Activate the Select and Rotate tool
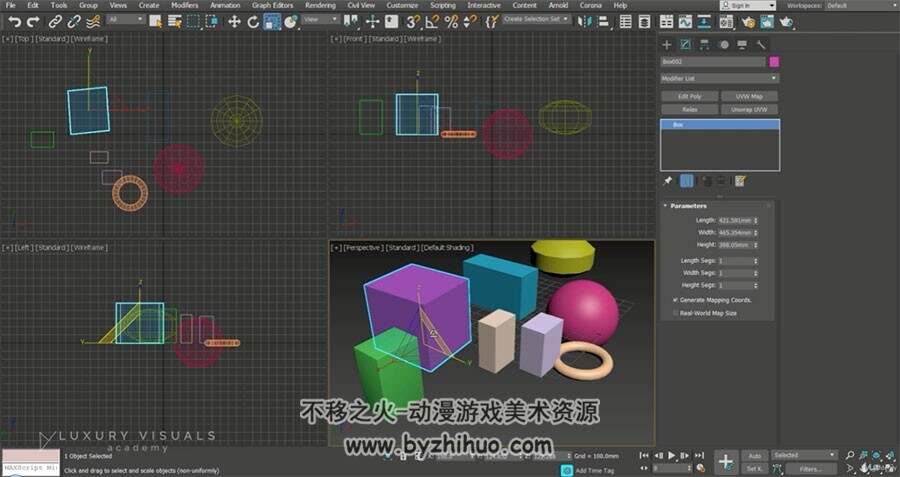Image resolution: width=900 pixels, height=477 pixels. coord(253,22)
